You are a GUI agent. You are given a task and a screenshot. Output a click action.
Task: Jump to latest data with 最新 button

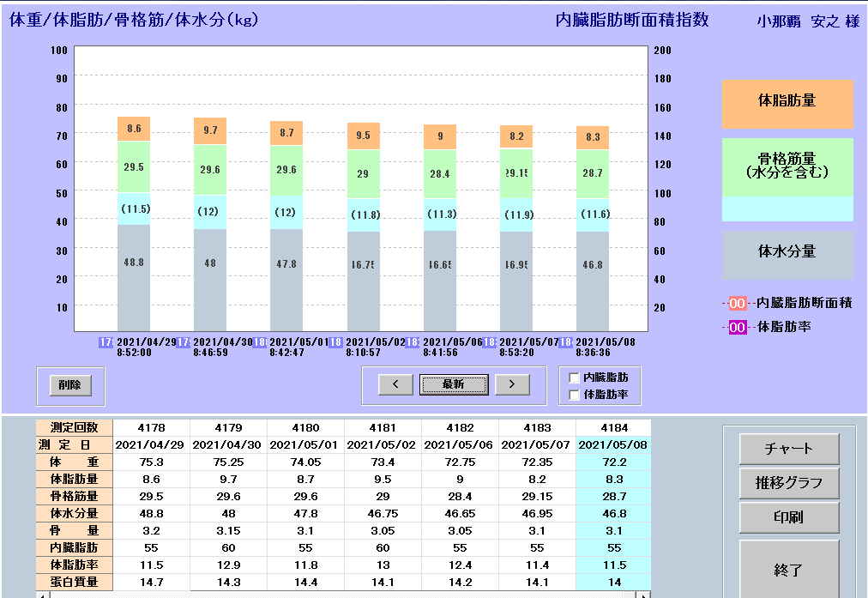453,384
